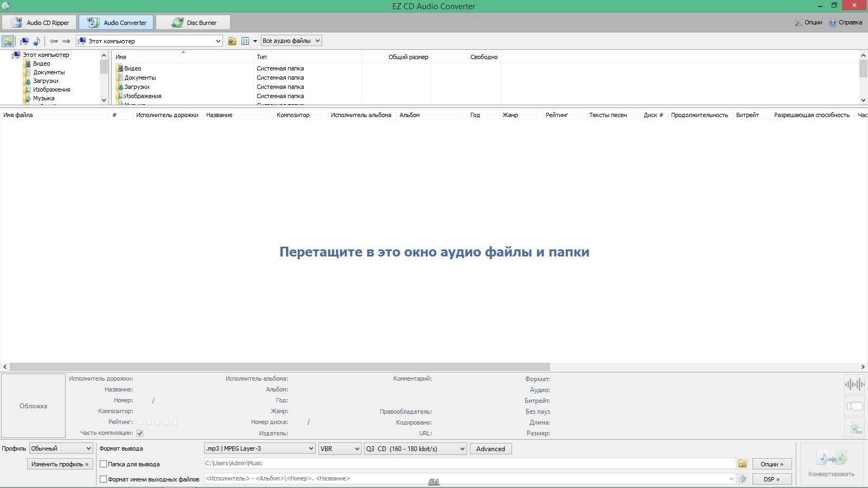Click the computer icon in the toolbar

(x=24, y=41)
